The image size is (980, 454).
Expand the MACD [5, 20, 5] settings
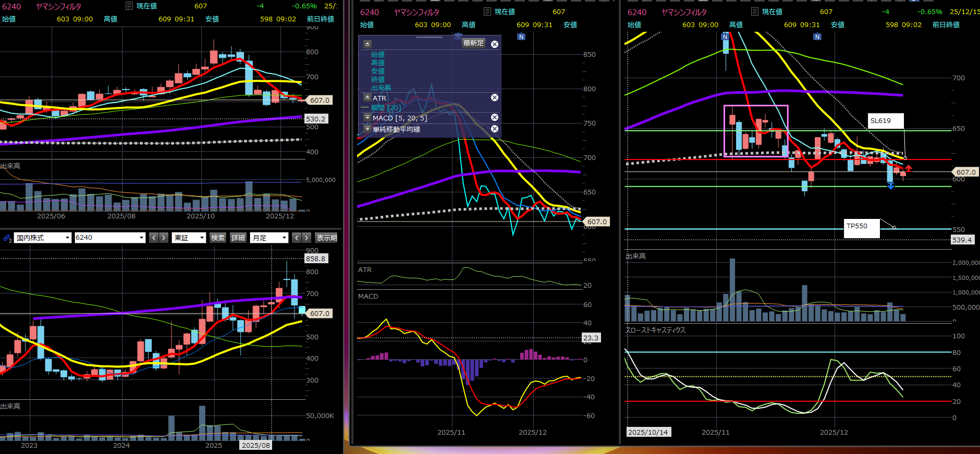pyautogui.click(x=367, y=118)
